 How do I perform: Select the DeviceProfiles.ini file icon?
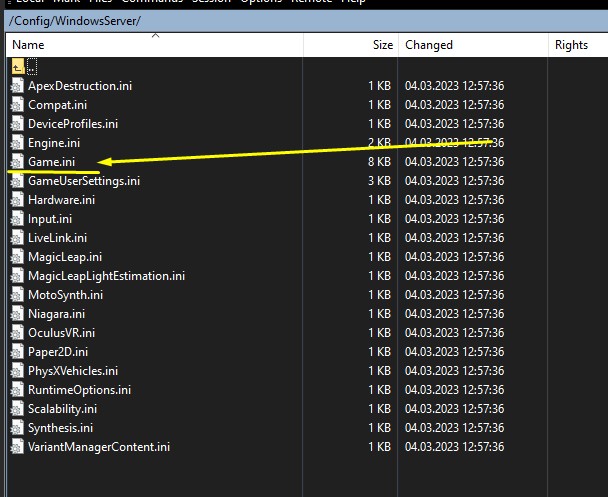click(16, 124)
